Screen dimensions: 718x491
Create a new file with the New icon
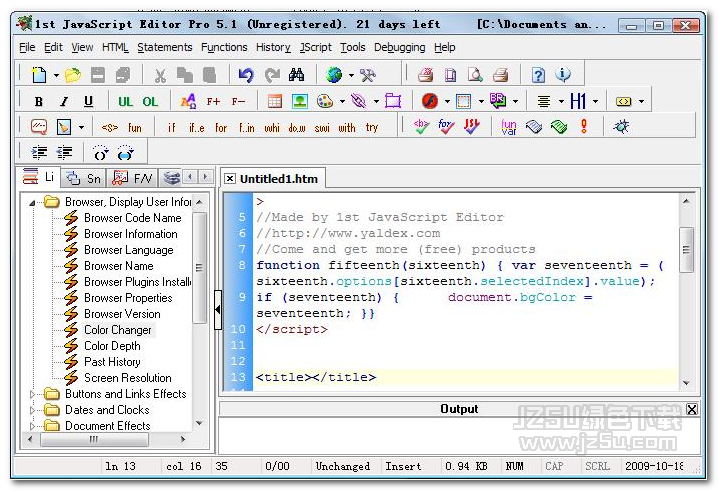[39, 75]
